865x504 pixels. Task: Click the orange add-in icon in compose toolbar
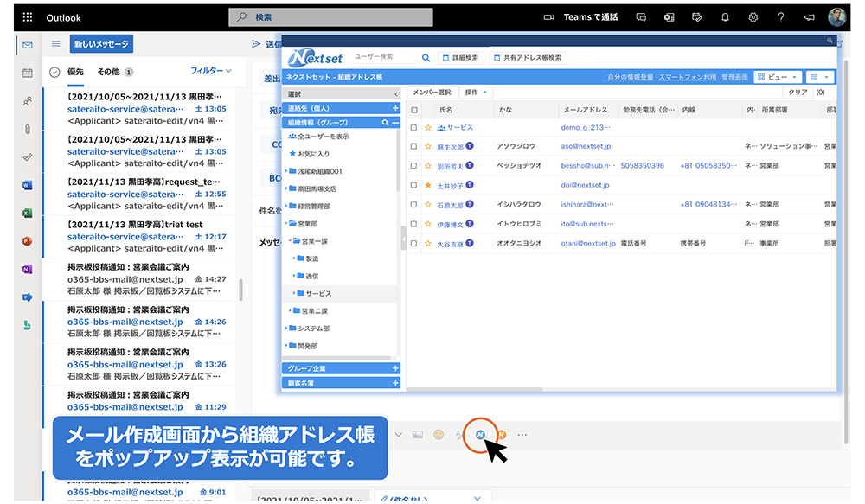[x=502, y=435]
